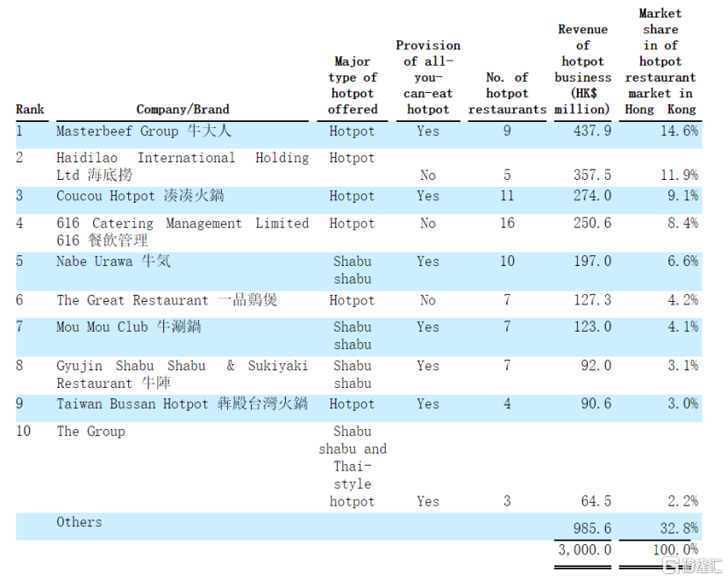Click restaurant count 11 for Coucou Hotpot

[507, 196]
